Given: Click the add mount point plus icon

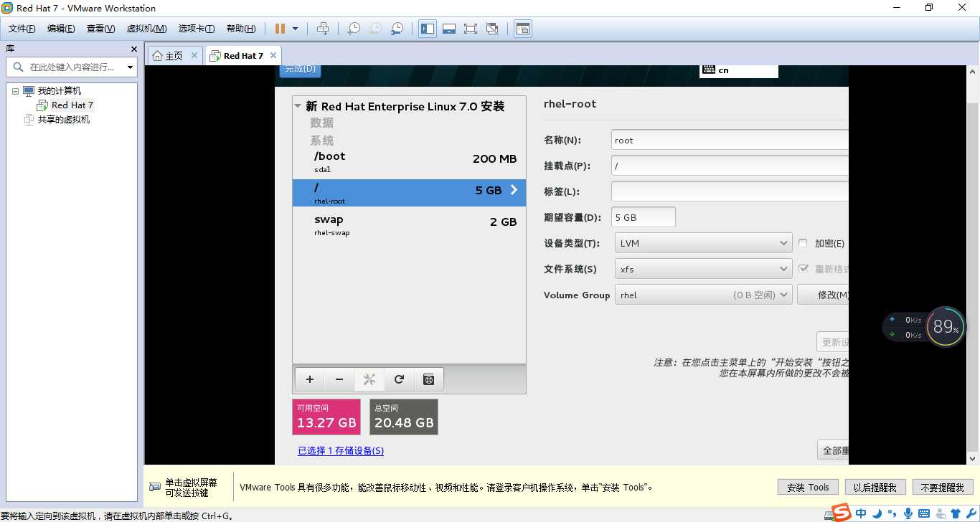Looking at the screenshot, I should click(310, 379).
